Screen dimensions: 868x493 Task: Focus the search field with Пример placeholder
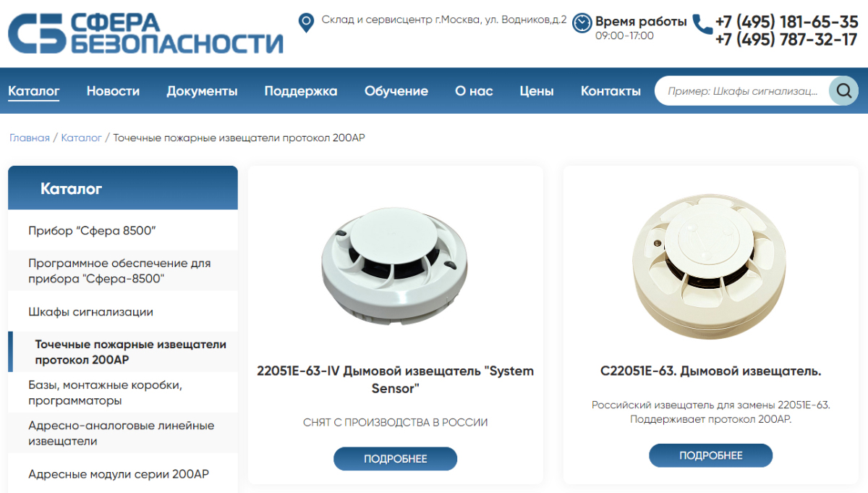pos(742,91)
